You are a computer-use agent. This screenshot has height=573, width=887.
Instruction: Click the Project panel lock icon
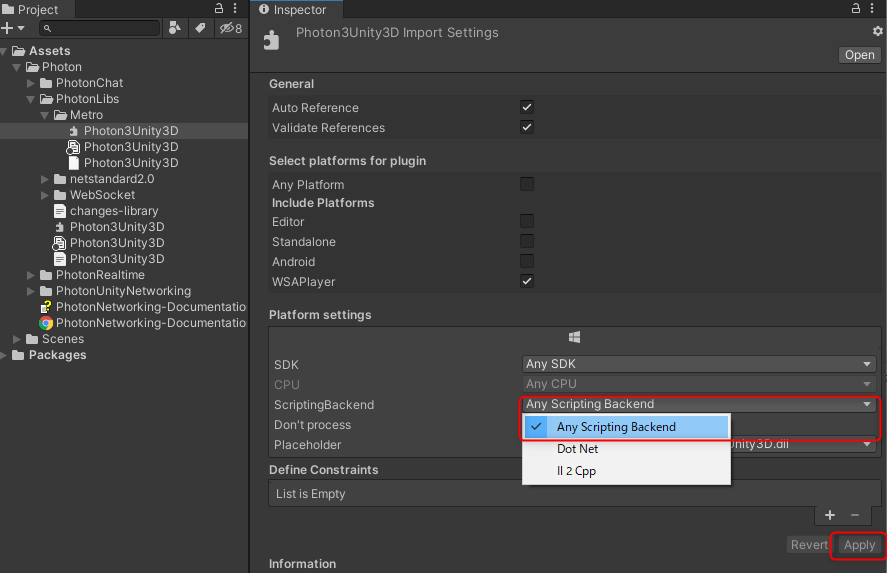click(x=219, y=8)
